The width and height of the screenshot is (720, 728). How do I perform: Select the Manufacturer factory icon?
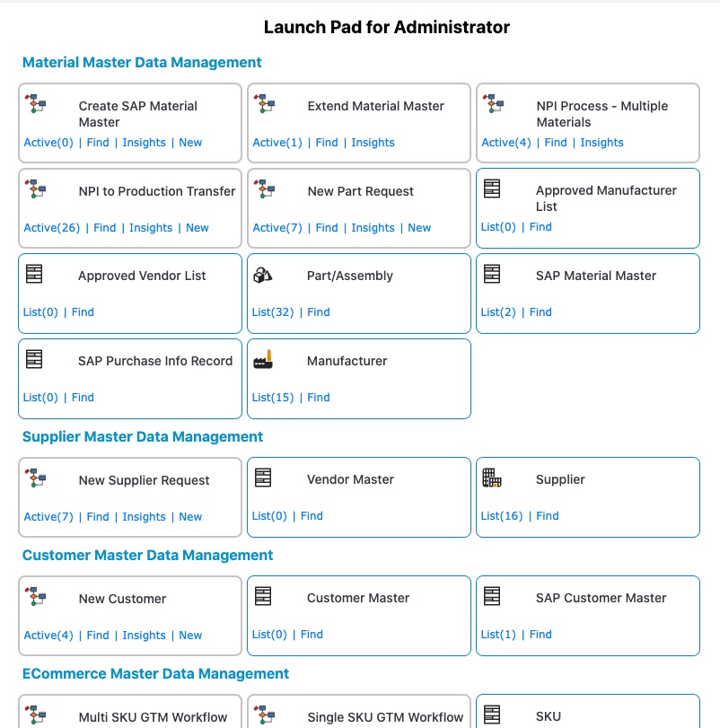(264, 359)
